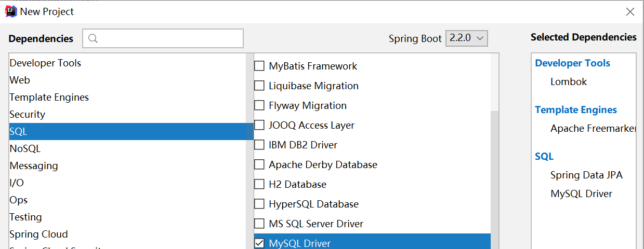Image resolution: width=644 pixels, height=249 pixels.
Task: Select the Messaging category
Action: coord(34,166)
